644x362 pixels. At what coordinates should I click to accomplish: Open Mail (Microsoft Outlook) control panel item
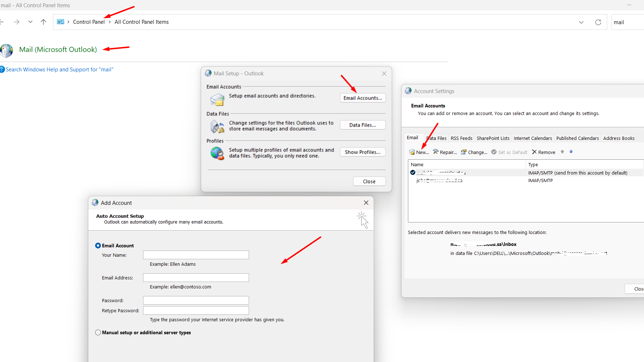(x=58, y=49)
